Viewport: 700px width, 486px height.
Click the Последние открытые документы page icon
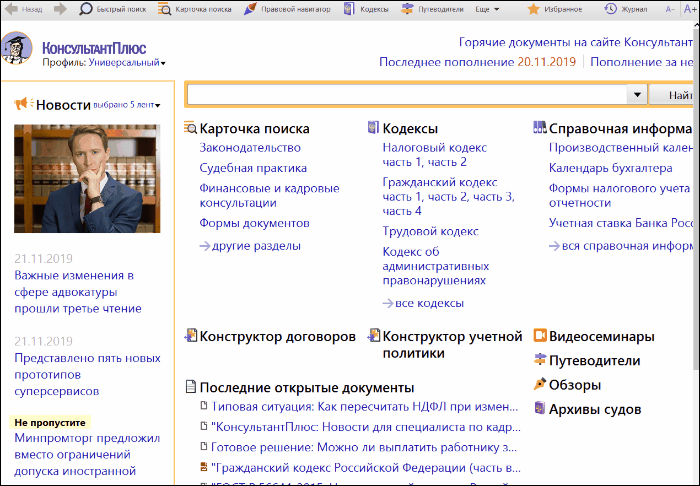[x=191, y=386]
